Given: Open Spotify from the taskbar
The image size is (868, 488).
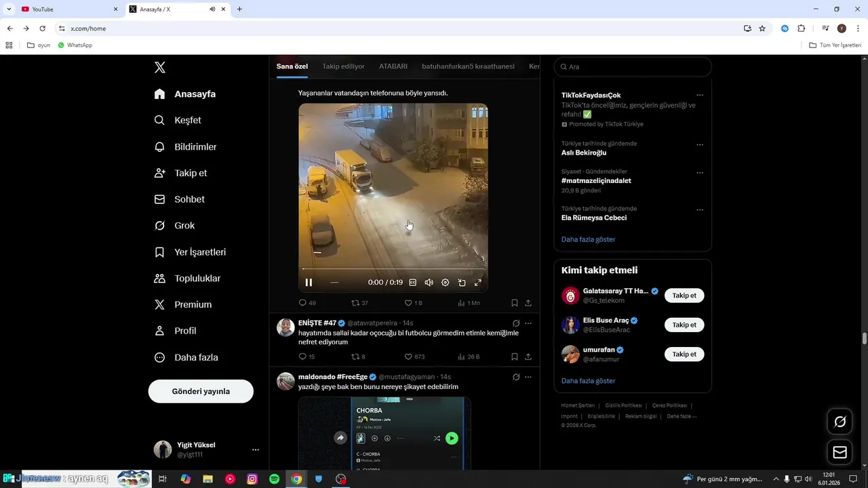Looking at the screenshot, I should tap(275, 479).
